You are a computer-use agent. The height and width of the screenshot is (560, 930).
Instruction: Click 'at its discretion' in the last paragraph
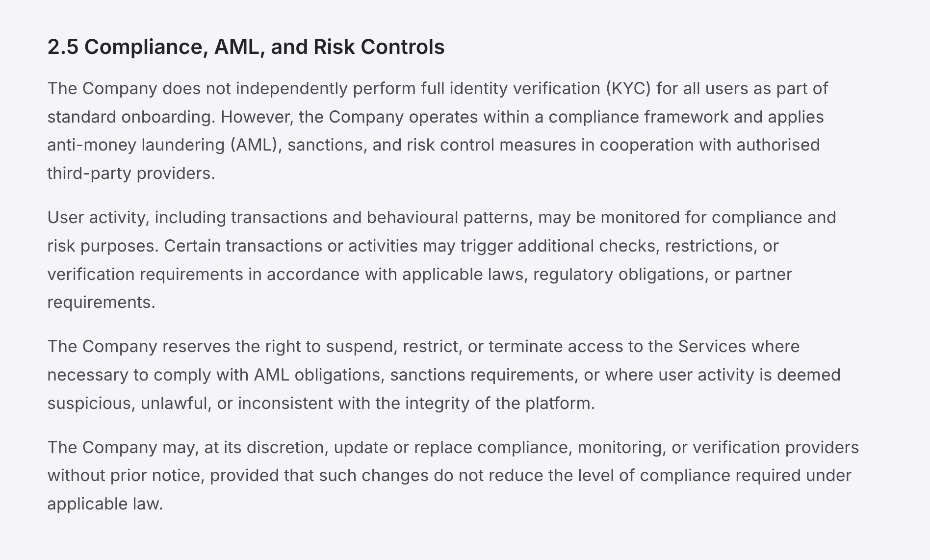point(266,448)
